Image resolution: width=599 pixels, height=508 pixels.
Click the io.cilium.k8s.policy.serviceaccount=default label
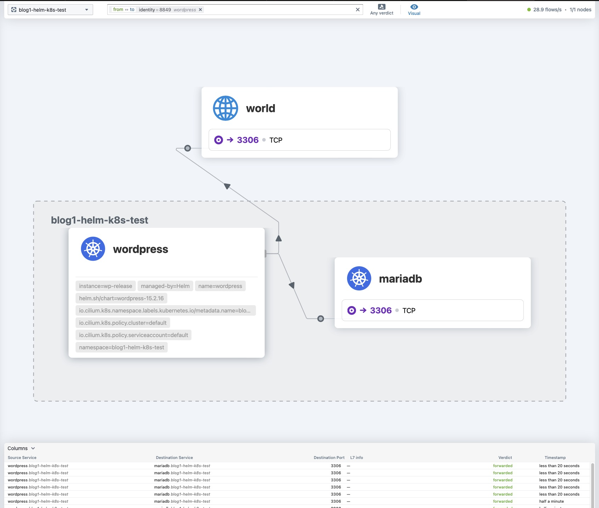coord(133,335)
